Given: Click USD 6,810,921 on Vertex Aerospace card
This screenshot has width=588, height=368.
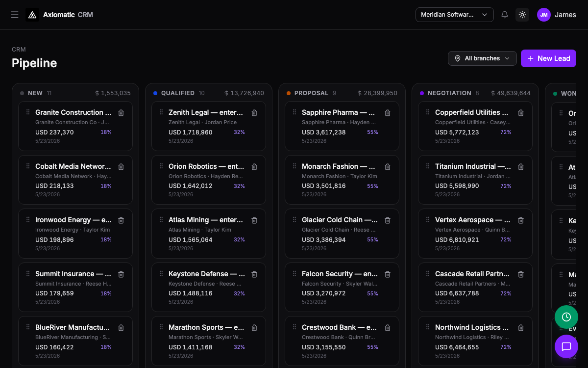Looking at the screenshot, I should 457,239.
